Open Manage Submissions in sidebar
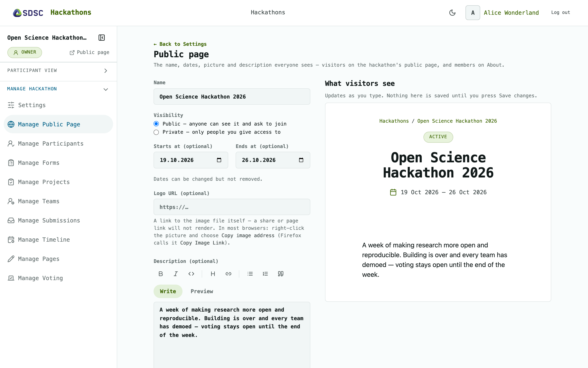The image size is (588, 368). tap(58, 221)
